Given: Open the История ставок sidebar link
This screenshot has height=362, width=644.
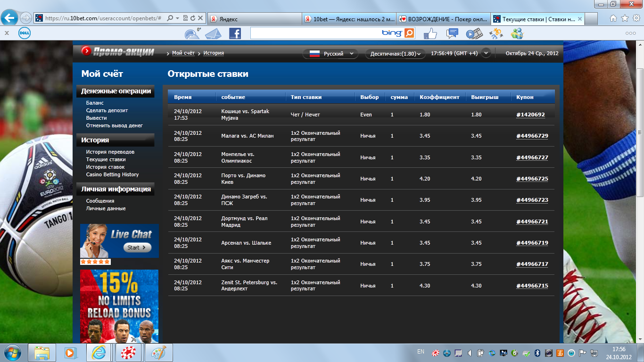Looking at the screenshot, I should pos(105,167).
